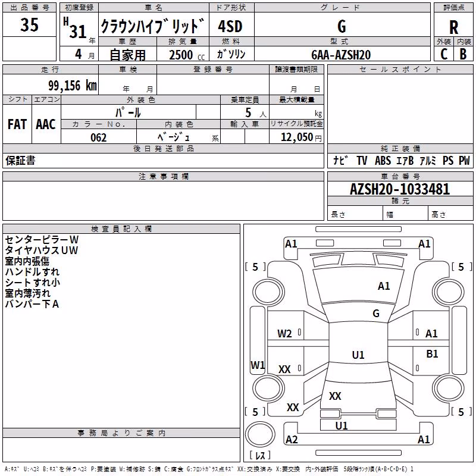Click アルミ equipment entry
The image size is (476, 476).
pyautogui.click(x=428, y=160)
